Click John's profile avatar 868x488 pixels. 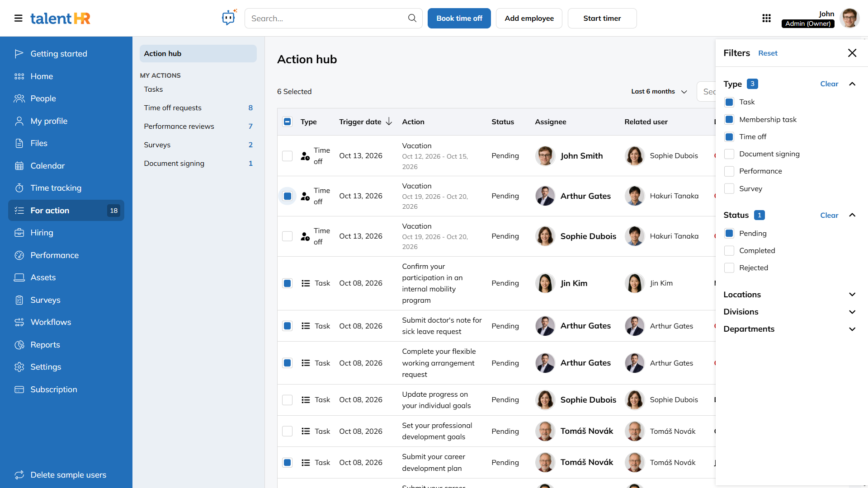(x=849, y=18)
